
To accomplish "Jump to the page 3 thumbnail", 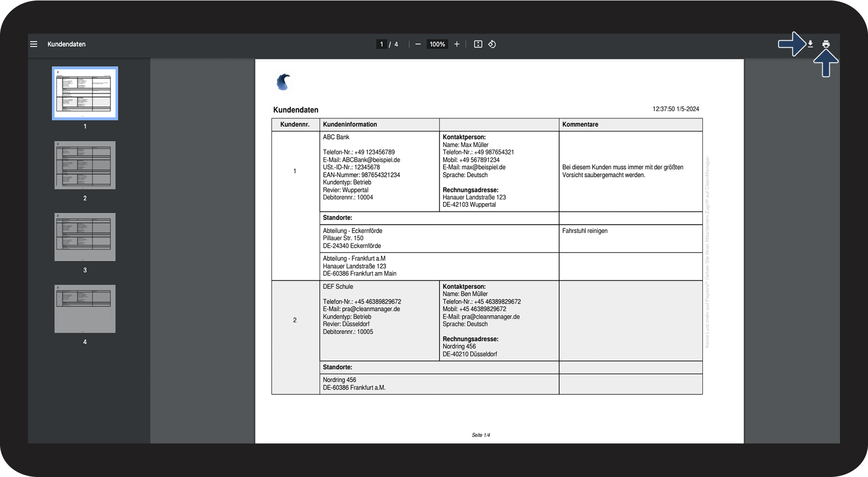I will click(x=85, y=237).
